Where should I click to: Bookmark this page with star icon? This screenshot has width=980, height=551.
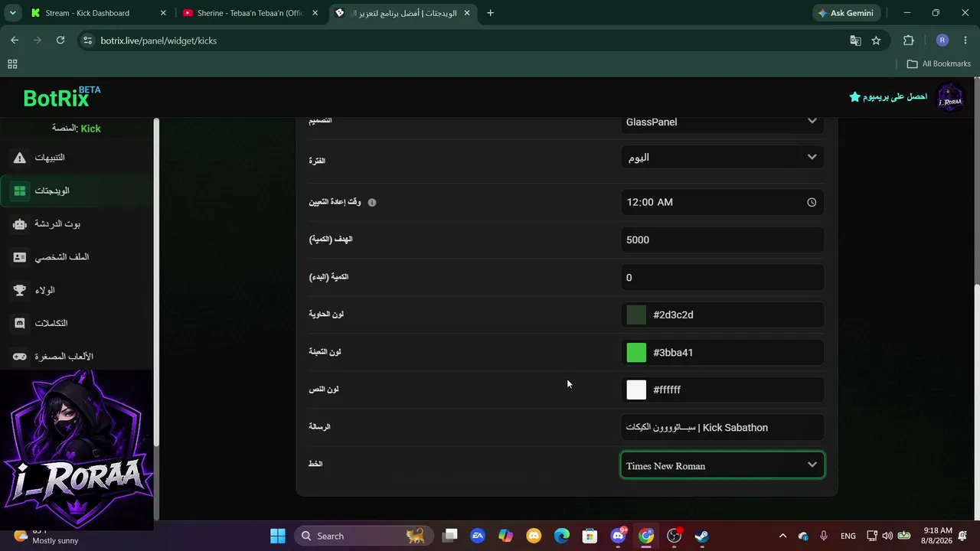coord(876,41)
